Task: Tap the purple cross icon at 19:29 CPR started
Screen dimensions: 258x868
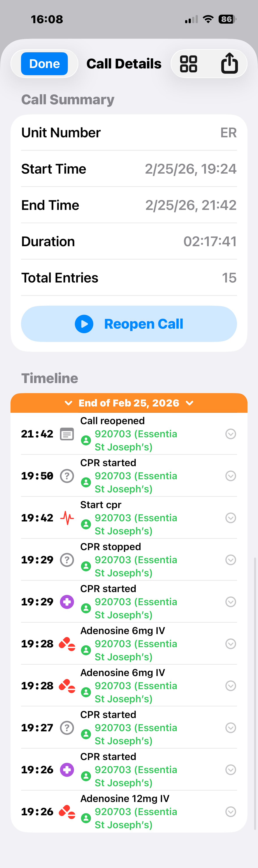Action: 67,602
